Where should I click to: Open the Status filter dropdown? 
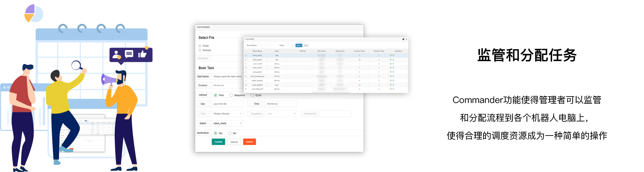point(289,45)
